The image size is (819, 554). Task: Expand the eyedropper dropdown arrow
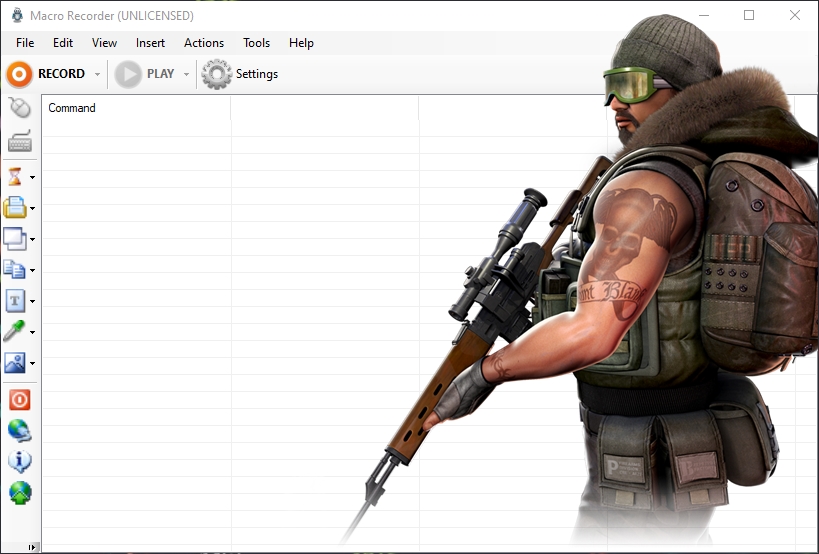point(32,332)
